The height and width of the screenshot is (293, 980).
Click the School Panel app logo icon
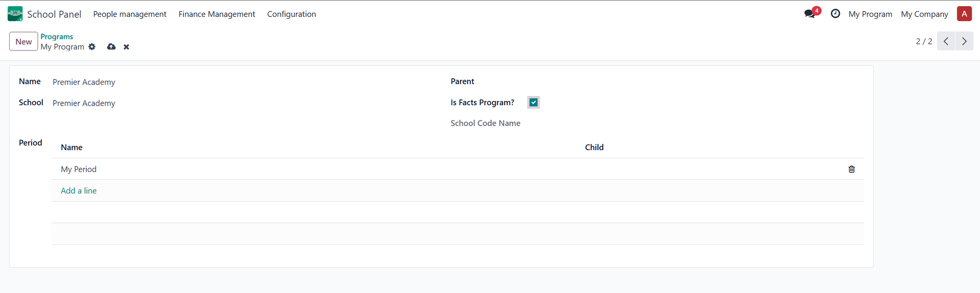click(15, 14)
